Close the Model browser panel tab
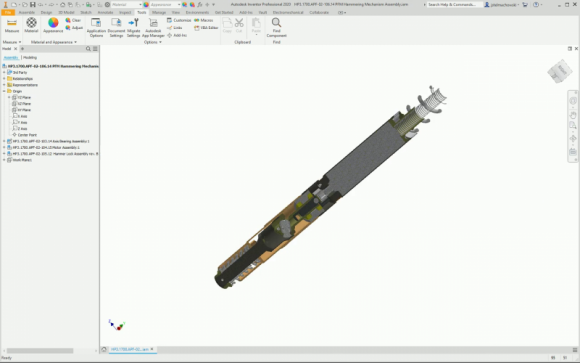 click(16, 49)
